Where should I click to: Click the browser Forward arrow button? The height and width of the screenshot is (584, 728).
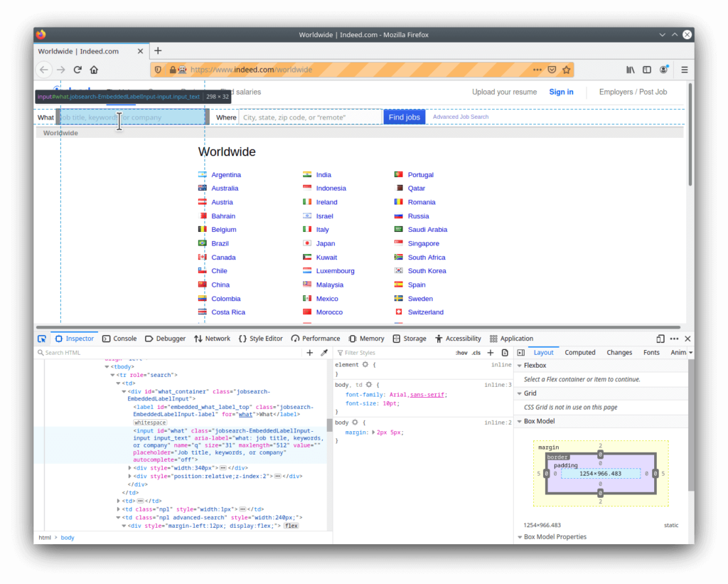[x=61, y=70]
